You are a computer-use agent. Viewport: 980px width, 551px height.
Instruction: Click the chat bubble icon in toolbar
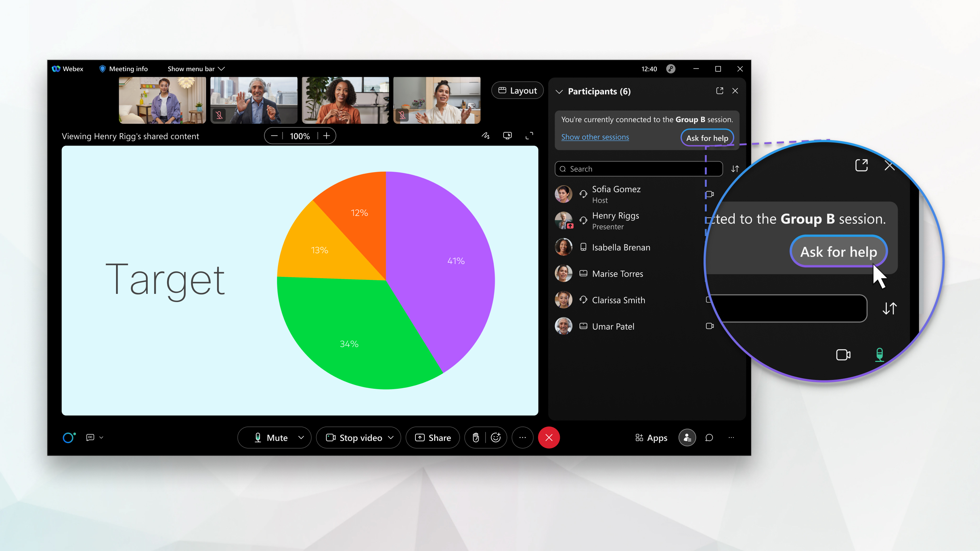click(x=709, y=437)
